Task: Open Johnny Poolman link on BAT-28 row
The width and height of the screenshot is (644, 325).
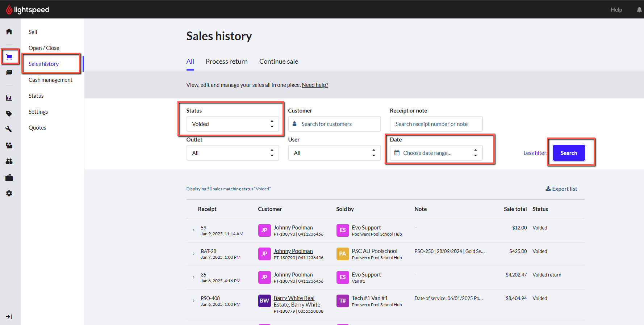Action: pyautogui.click(x=293, y=251)
